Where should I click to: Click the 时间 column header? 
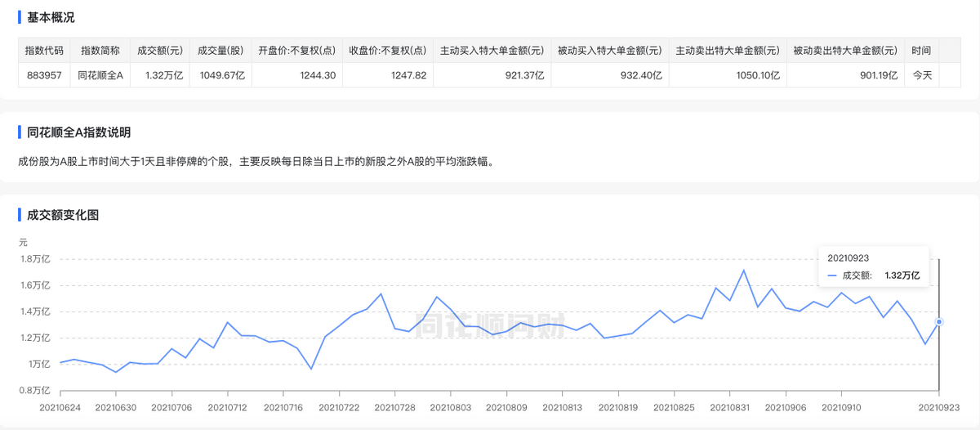tap(921, 51)
